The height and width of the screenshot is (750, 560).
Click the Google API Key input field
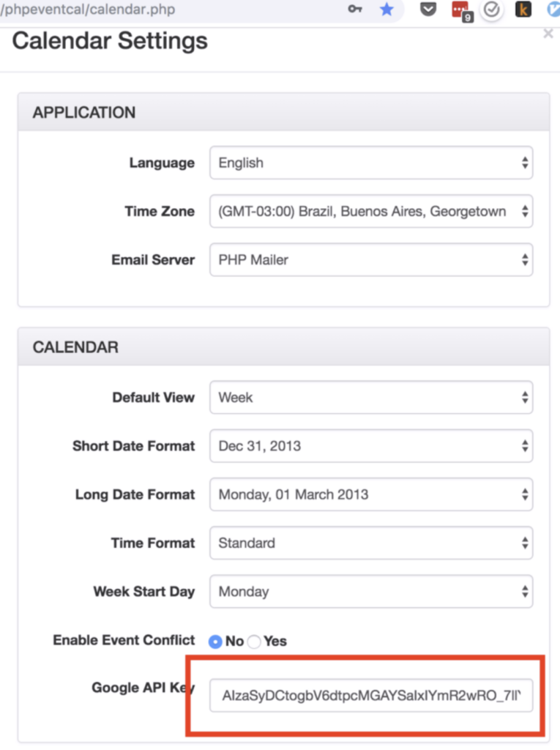pyautogui.click(x=371, y=695)
